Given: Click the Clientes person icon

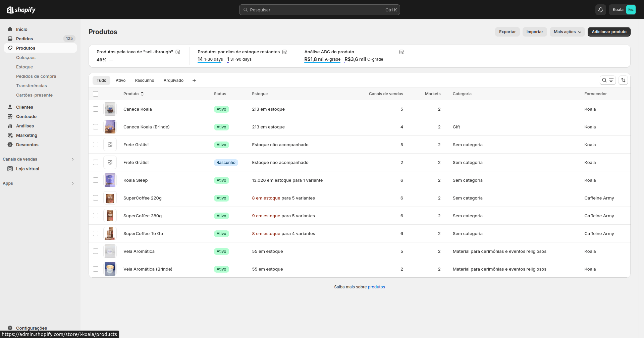Looking at the screenshot, I should tap(10, 107).
